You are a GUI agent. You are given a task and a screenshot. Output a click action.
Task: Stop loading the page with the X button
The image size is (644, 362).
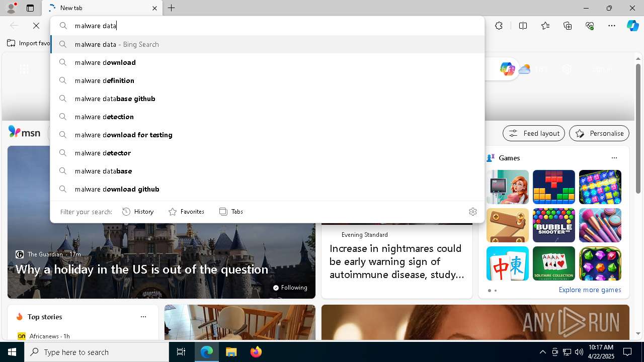(36, 26)
